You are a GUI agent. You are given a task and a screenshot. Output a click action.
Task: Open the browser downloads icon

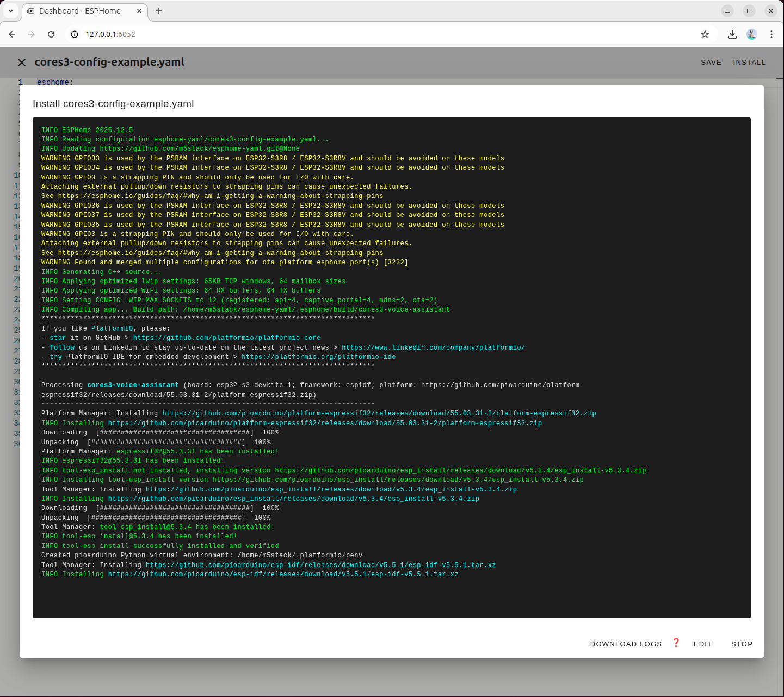pos(732,34)
